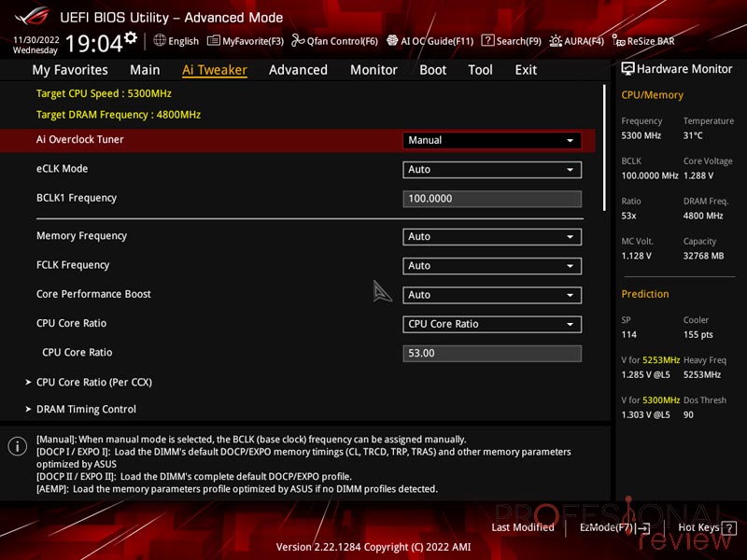This screenshot has height=560, width=747.
Task: Click Hot Keys question mark icon
Action: pyautogui.click(x=729, y=527)
